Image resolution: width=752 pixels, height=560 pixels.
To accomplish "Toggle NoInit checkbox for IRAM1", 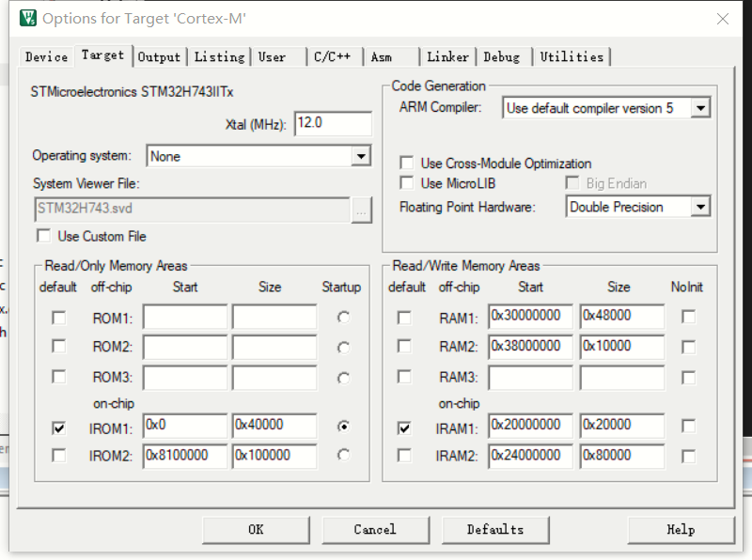I will [x=688, y=426].
